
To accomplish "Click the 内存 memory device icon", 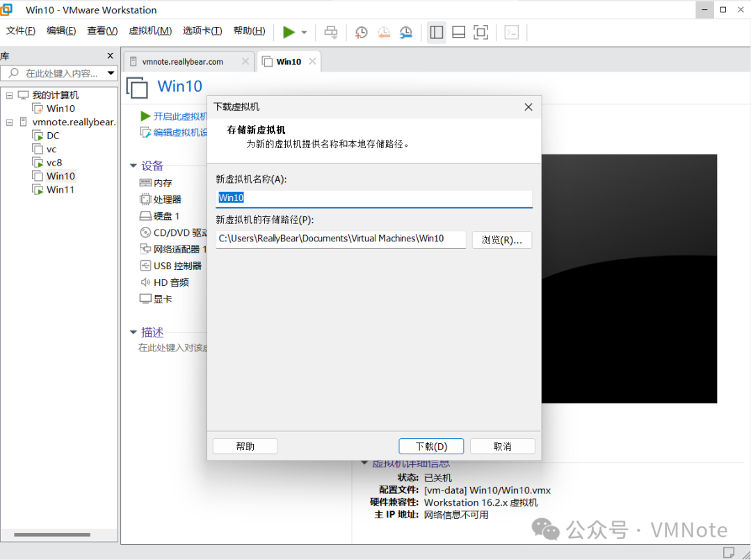I will [145, 182].
